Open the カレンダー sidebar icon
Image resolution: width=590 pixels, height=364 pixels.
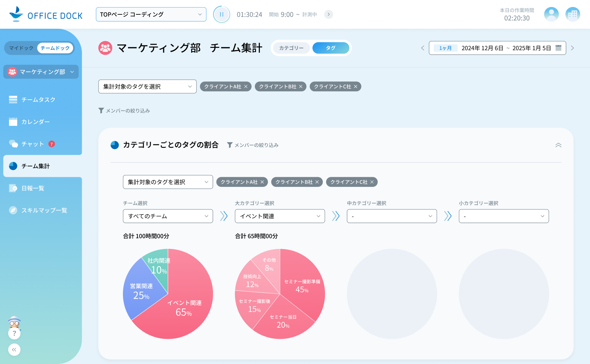(13, 122)
